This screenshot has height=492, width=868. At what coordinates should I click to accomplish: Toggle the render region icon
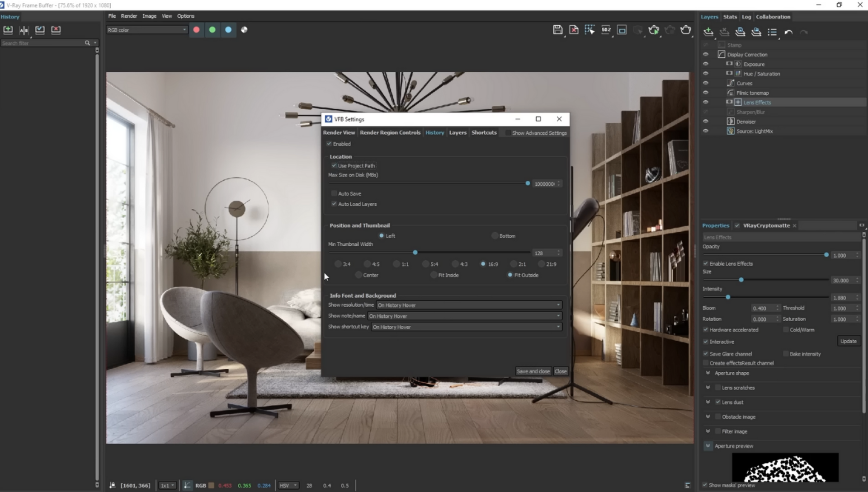622,30
